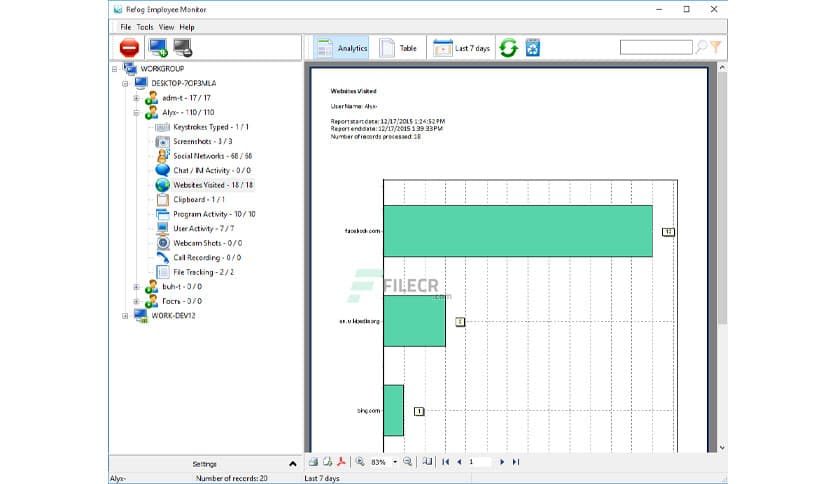Collapse the DESKTOP-7OP3MLA node

(125, 84)
